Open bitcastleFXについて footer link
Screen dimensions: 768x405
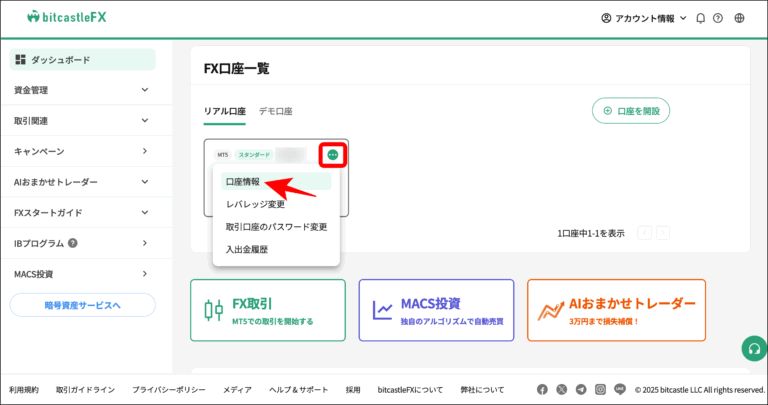410,390
